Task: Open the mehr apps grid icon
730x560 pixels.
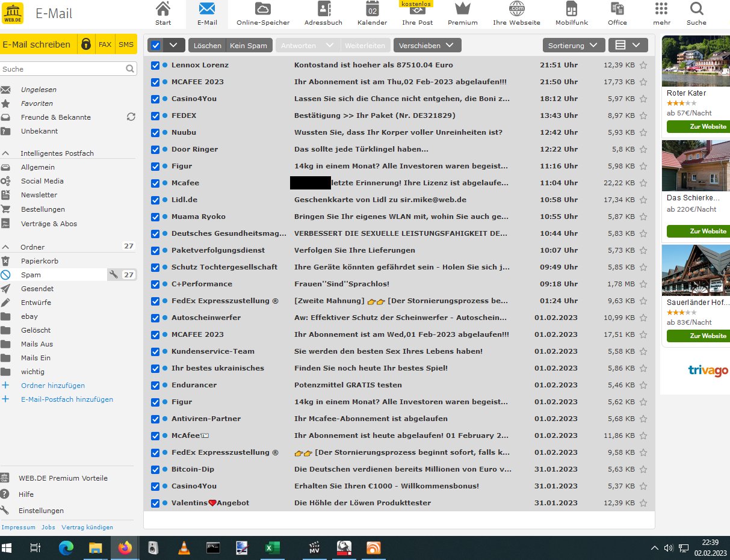Action: (661, 9)
